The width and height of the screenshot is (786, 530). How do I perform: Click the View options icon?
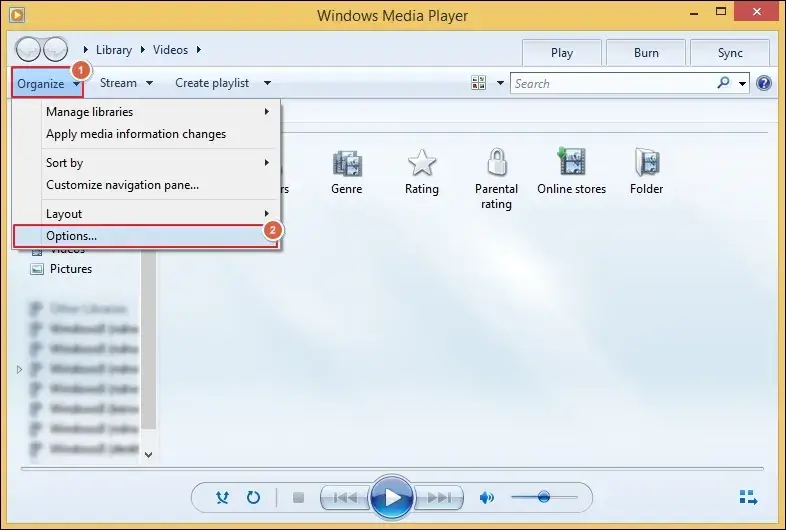coord(479,83)
